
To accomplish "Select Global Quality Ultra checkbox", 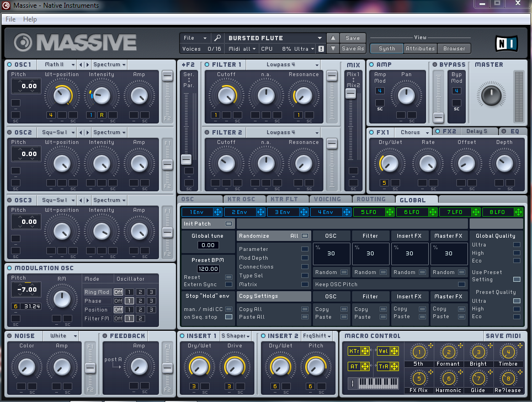I will click(x=517, y=245).
